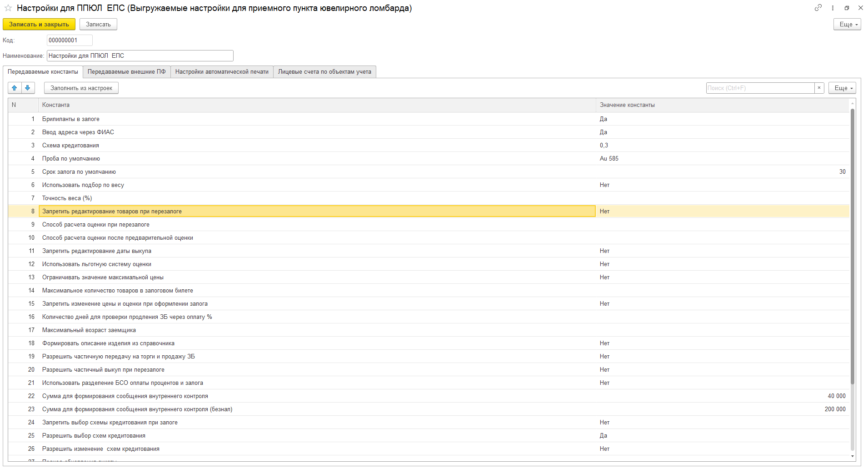Click the Поиск (Ctrl+F) search box
Screen dimensions: 868x469
(x=760, y=88)
